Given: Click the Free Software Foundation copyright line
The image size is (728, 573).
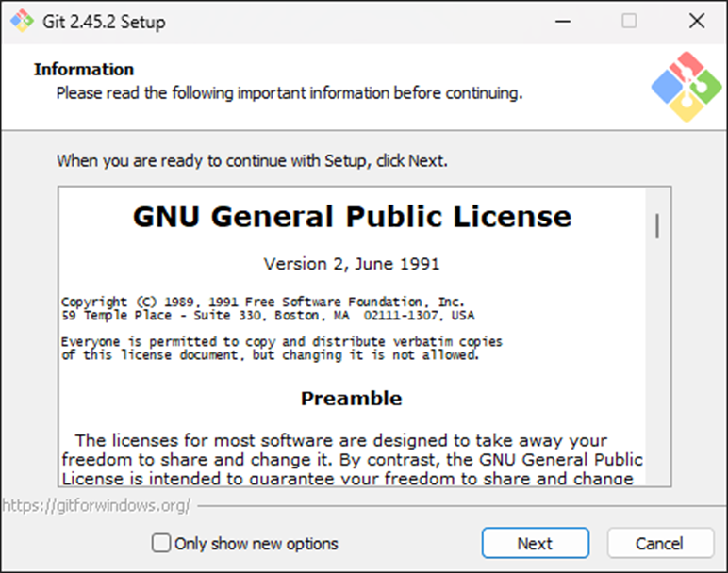Looking at the screenshot, I should (263, 302).
